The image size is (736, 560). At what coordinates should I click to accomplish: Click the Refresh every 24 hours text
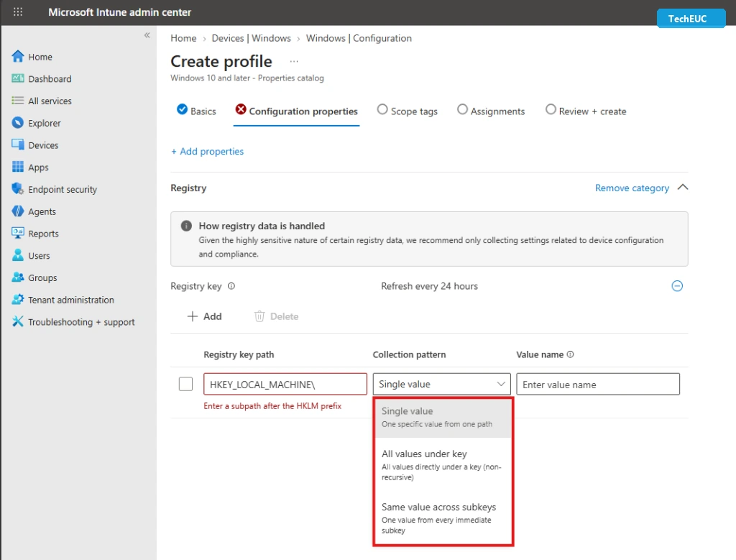click(x=429, y=286)
